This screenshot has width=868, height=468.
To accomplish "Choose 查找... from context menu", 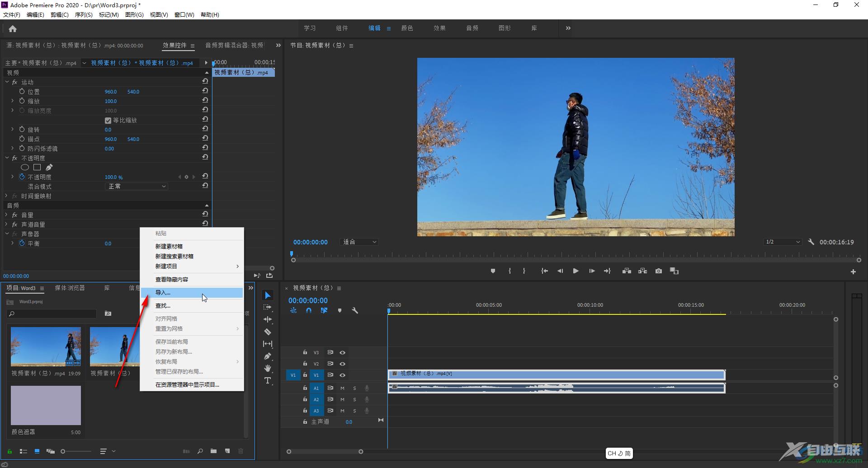I will (192, 306).
